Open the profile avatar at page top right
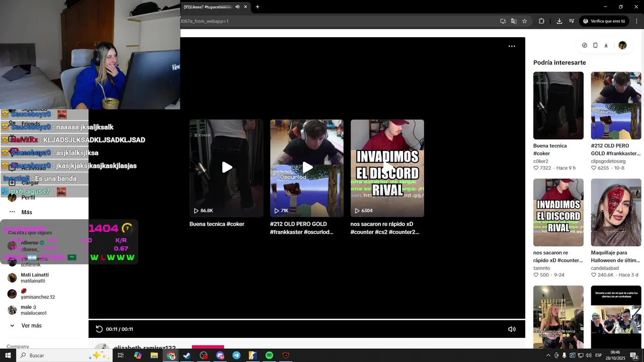Viewport: 644px width, 362px height. coord(622,45)
